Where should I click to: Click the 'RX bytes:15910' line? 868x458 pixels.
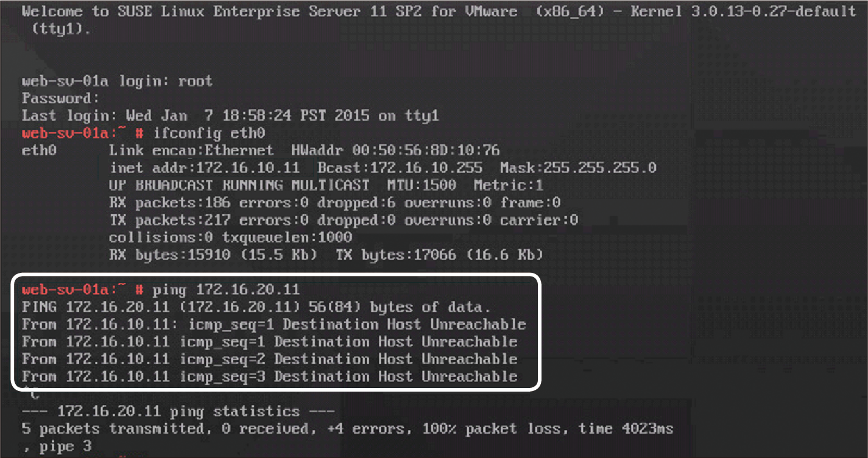coord(326,255)
